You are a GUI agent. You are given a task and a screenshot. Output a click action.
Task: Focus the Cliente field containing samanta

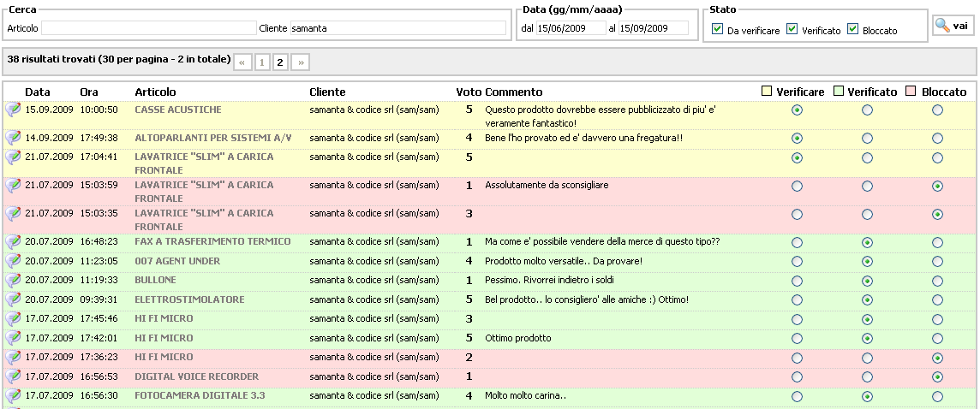(x=398, y=28)
